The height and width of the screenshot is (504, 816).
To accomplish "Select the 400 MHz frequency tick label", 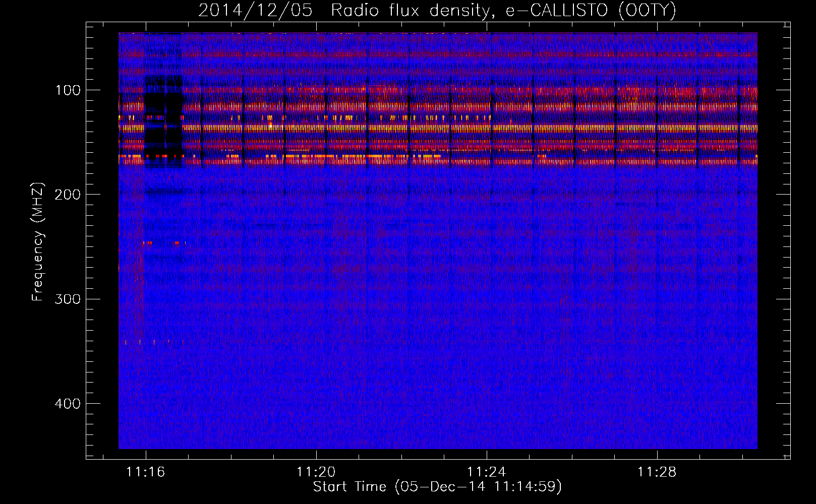I will tap(67, 404).
